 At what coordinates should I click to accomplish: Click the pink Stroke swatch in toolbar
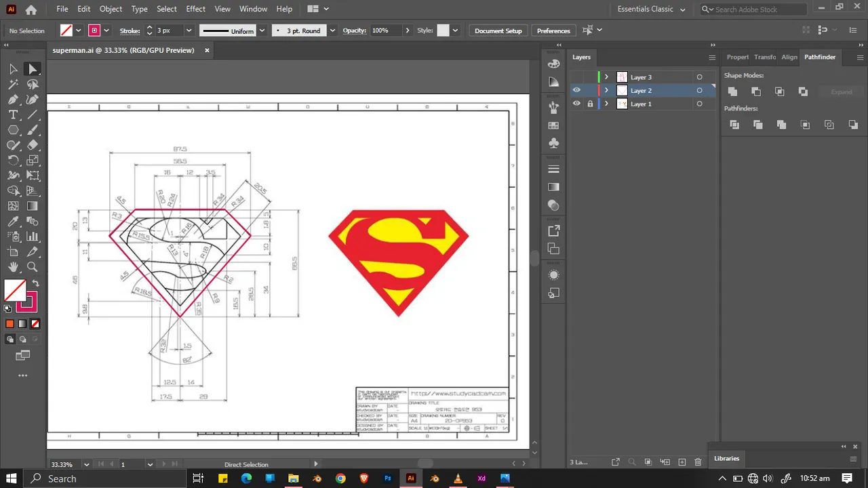(x=27, y=302)
